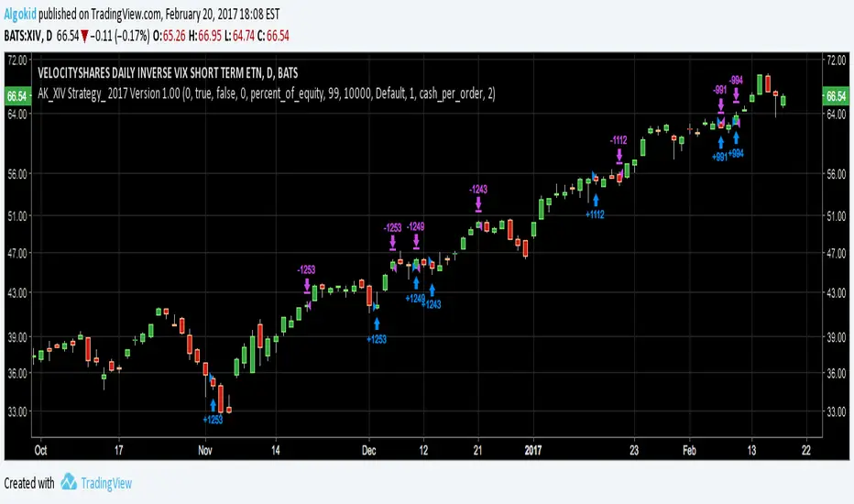Click the O:65.26 open value

tap(169, 36)
